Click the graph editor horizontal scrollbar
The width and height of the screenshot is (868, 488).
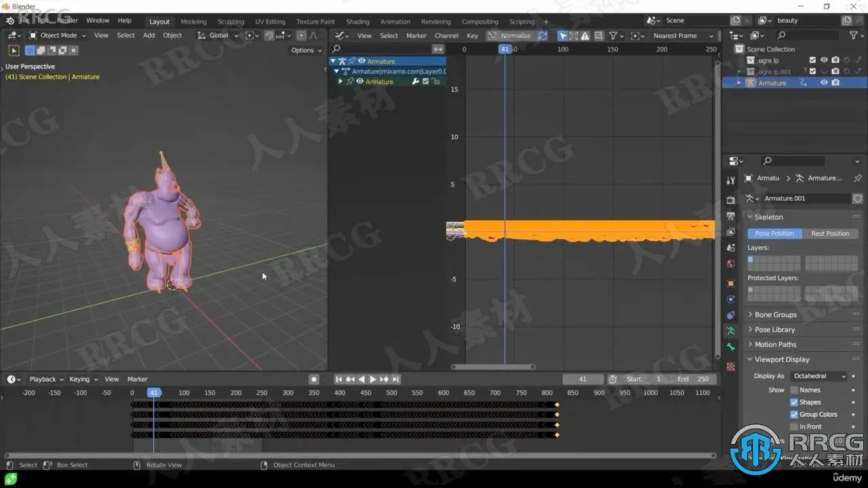pyautogui.click(x=493, y=367)
